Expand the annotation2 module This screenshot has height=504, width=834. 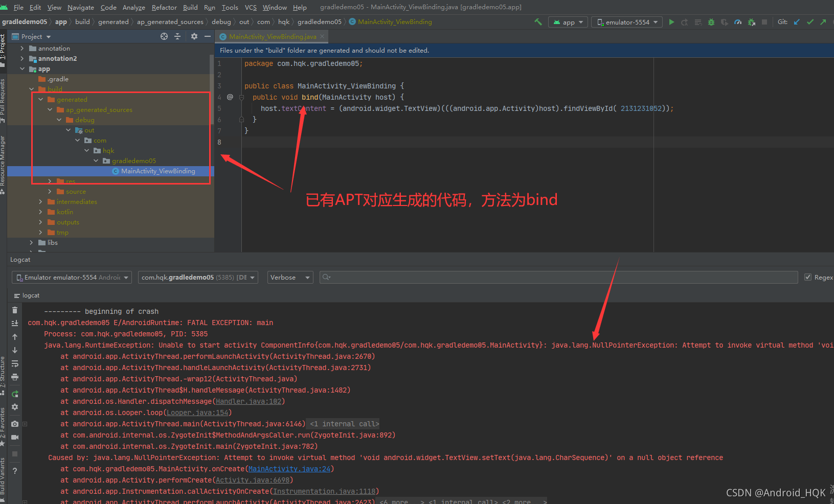[x=22, y=58]
